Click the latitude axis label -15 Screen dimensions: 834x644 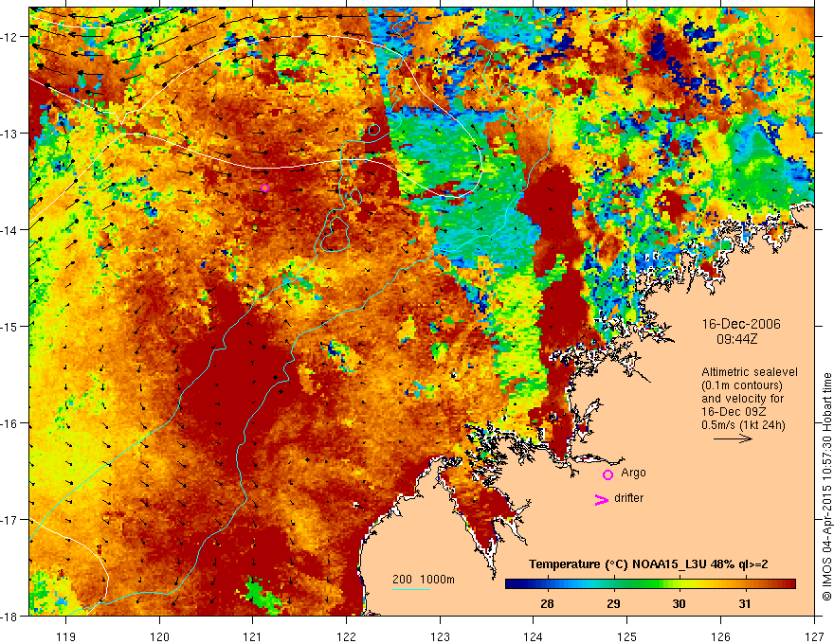(9, 326)
